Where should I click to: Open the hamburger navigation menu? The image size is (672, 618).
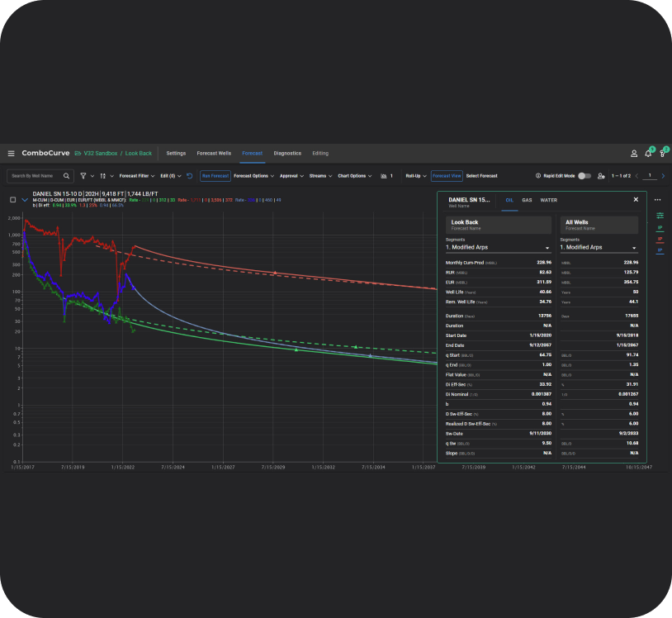(11, 154)
